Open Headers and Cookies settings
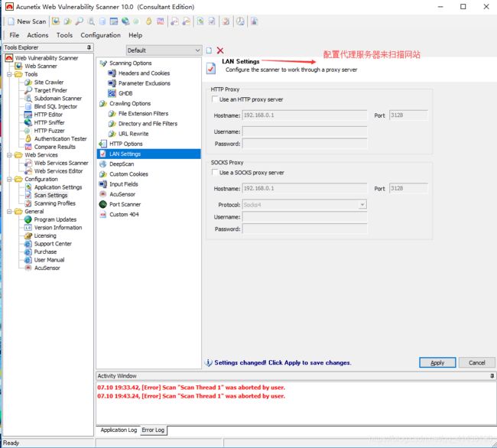 pos(144,73)
